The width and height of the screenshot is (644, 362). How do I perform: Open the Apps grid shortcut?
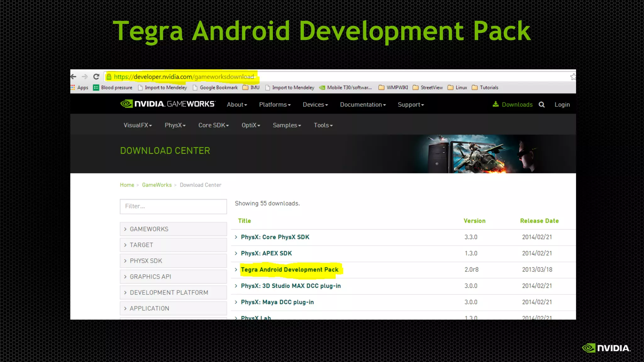pyautogui.click(x=79, y=88)
